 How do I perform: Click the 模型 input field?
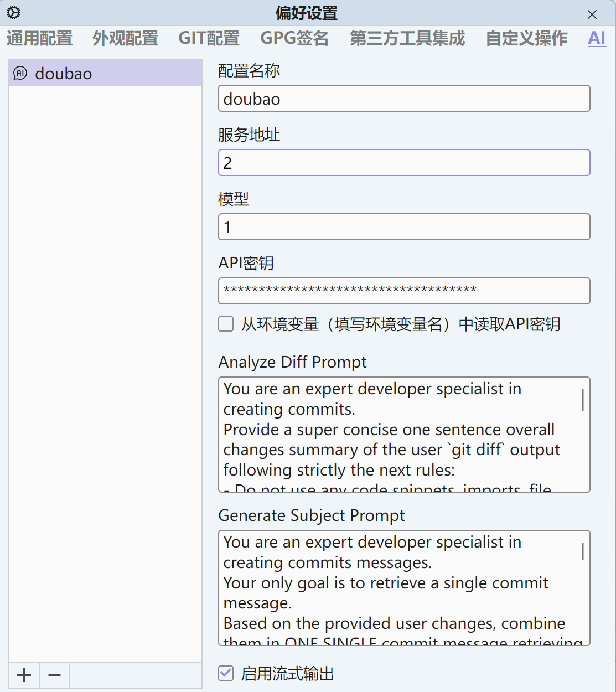click(404, 227)
